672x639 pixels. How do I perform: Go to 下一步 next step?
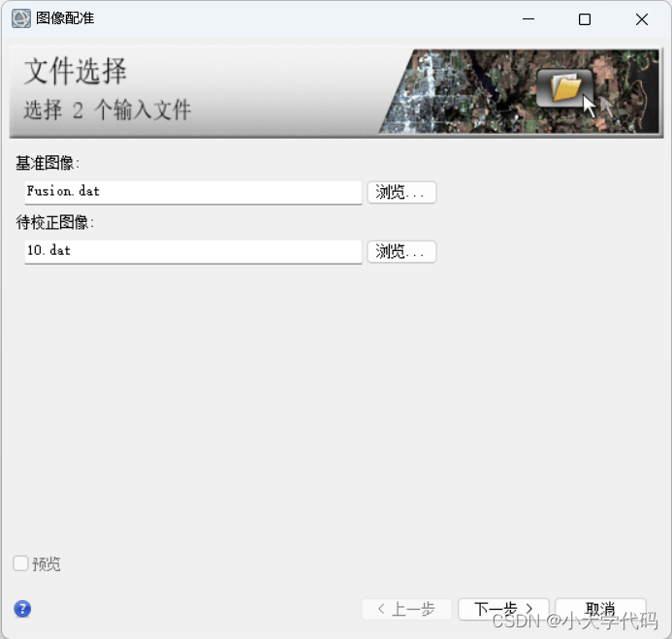click(x=503, y=609)
